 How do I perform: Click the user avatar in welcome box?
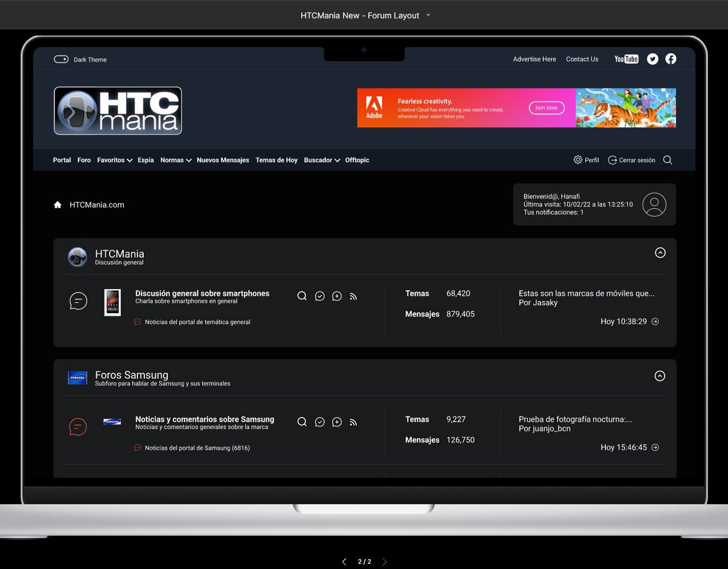coord(654,204)
